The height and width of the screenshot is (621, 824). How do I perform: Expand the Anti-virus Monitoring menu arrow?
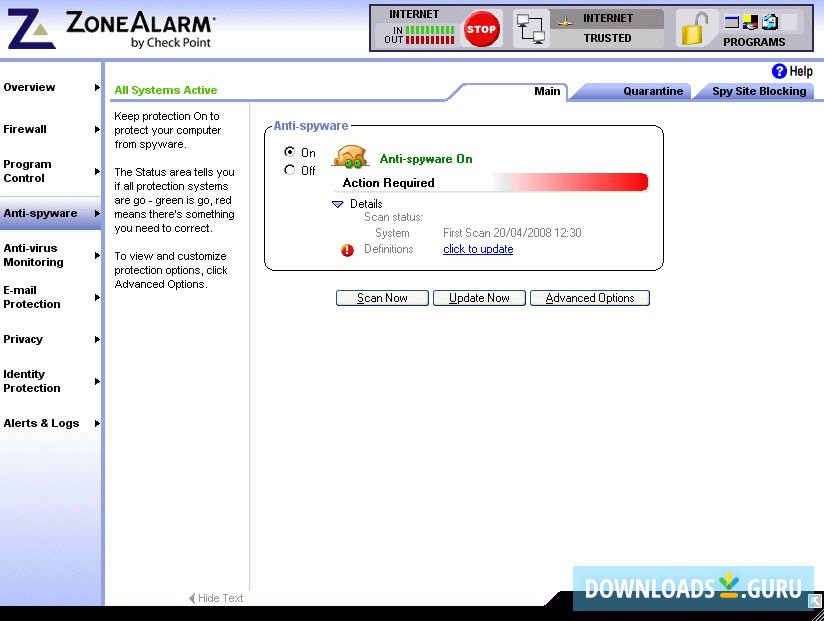coord(97,255)
